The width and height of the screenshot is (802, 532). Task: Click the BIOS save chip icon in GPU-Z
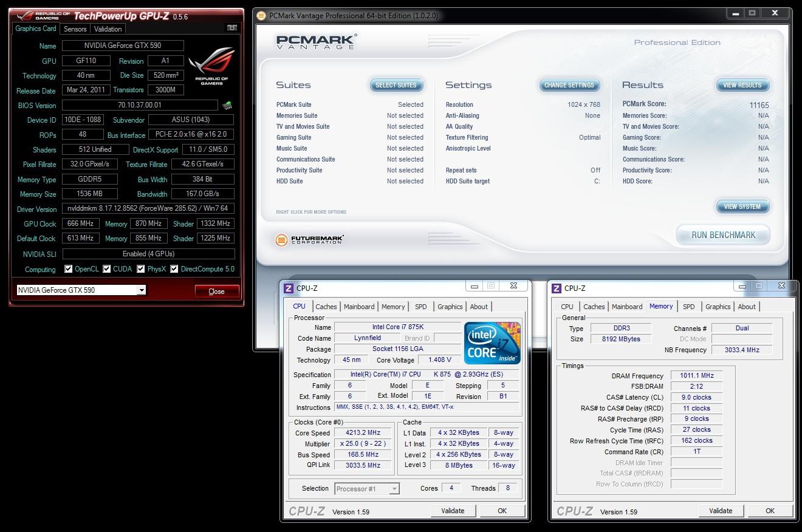(x=227, y=106)
